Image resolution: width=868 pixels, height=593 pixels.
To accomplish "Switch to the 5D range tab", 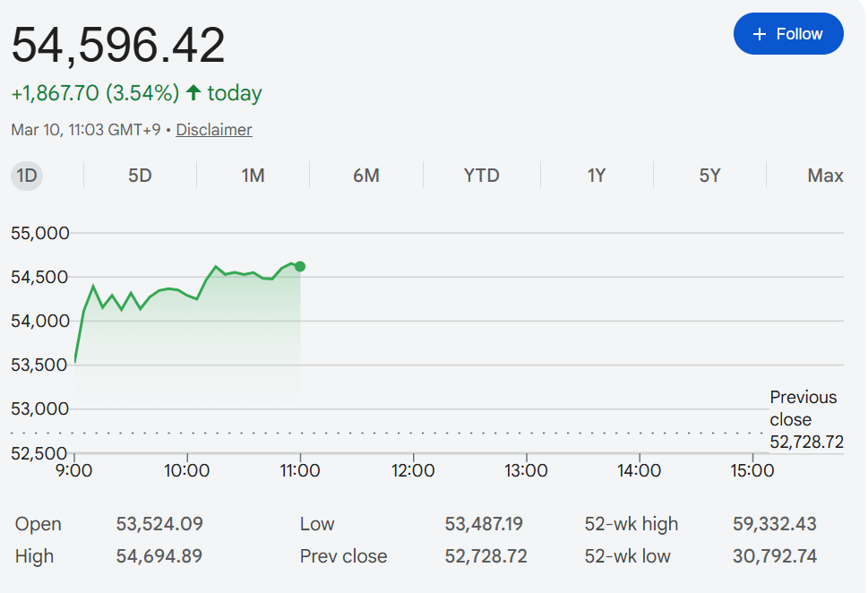I will [x=140, y=176].
